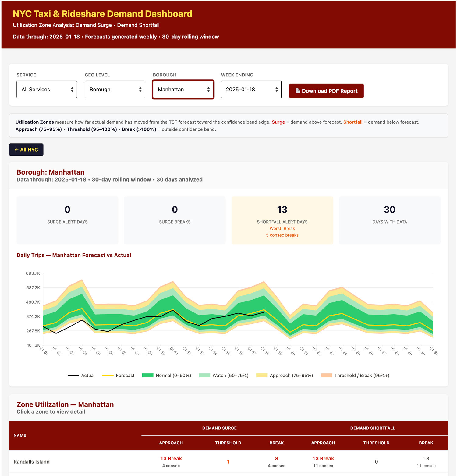The width and height of the screenshot is (457, 476).
Task: Open the Geo Level selector
Action: coord(115,89)
